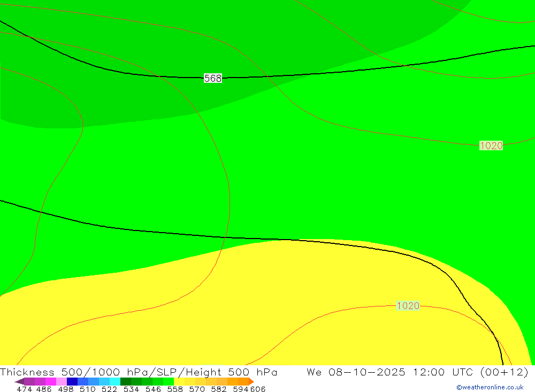Click the 498 legend value
Image resolution: width=535 pixels, height=392 pixels.
(65, 389)
